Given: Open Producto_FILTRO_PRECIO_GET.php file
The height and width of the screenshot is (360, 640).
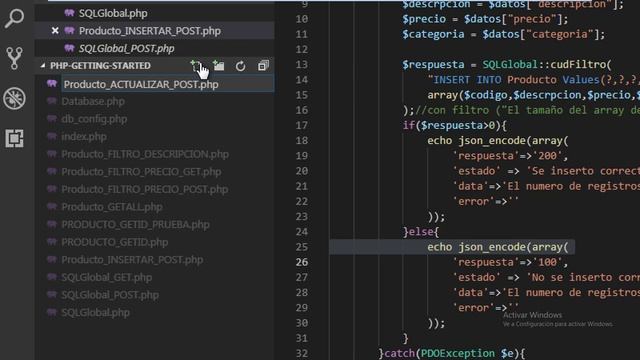Looking at the screenshot, I should [141, 171].
